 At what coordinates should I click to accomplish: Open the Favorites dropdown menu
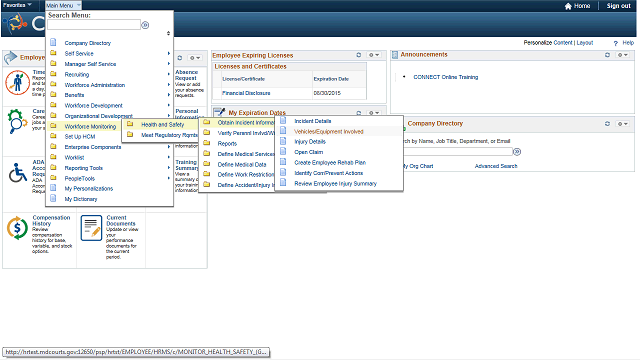coord(17,5)
